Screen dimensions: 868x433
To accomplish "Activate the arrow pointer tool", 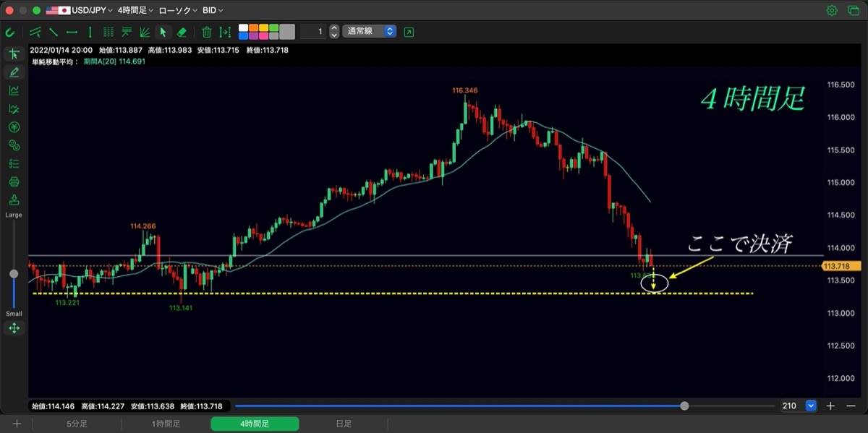I will [x=163, y=32].
